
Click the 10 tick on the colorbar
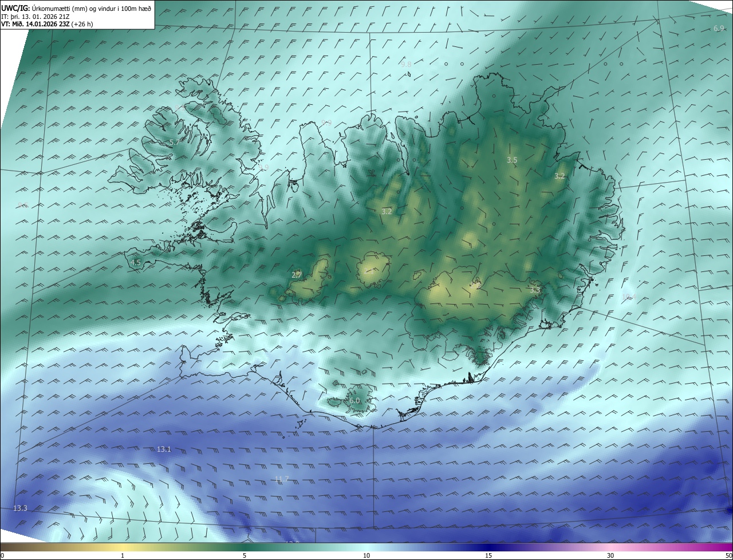point(366,556)
